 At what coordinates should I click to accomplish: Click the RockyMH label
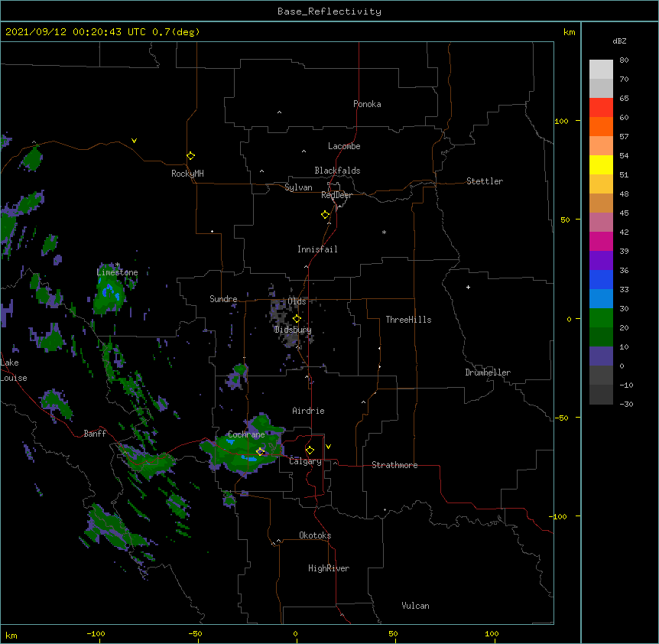pyautogui.click(x=187, y=173)
